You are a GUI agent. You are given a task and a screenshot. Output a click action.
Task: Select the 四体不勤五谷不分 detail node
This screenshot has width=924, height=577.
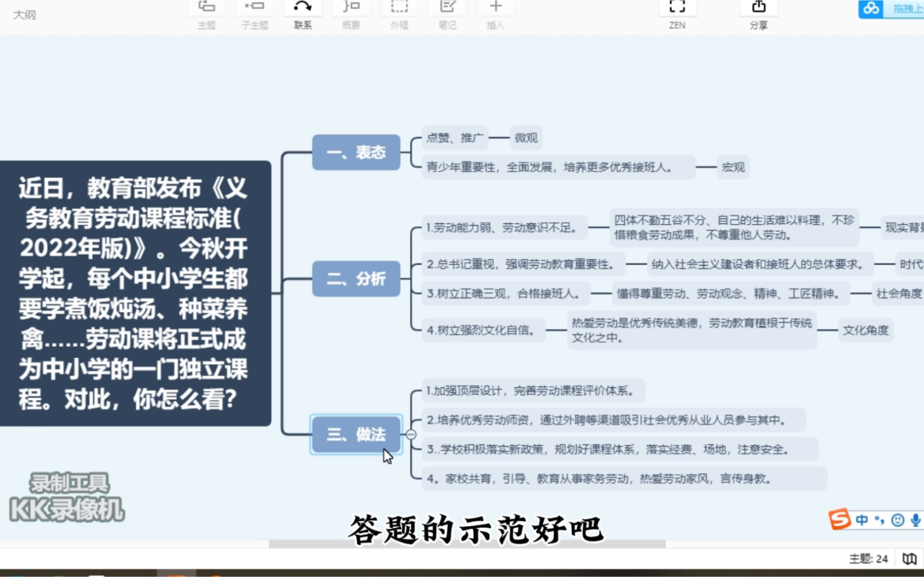[734, 227]
